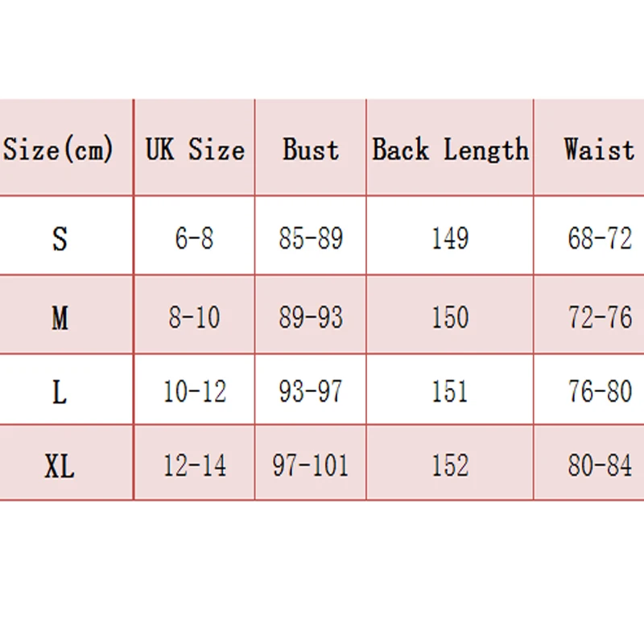Image resolution: width=644 pixels, height=644 pixels.
Task: Select the 10-12 UK size cell
Action: click(x=195, y=392)
